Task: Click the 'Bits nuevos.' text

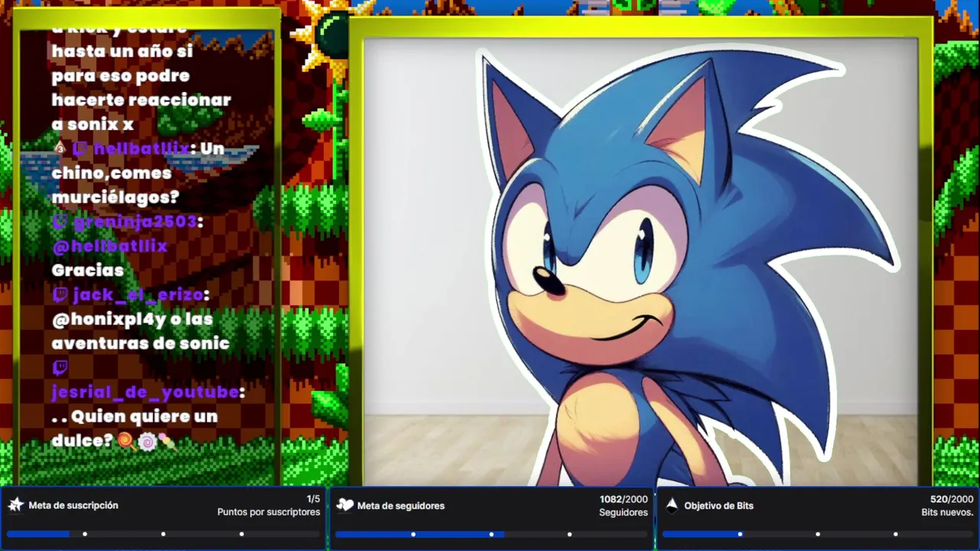Action: (x=948, y=512)
